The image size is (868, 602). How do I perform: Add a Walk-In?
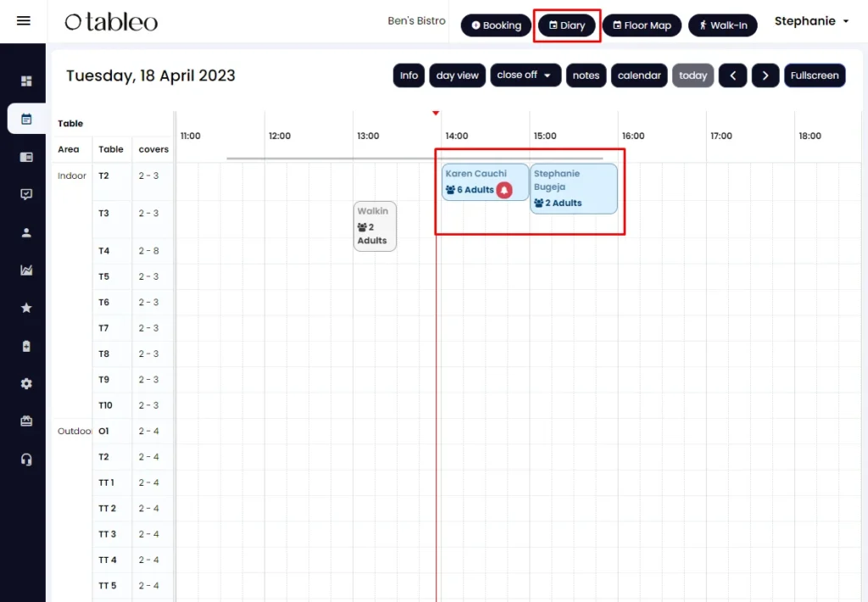[723, 25]
